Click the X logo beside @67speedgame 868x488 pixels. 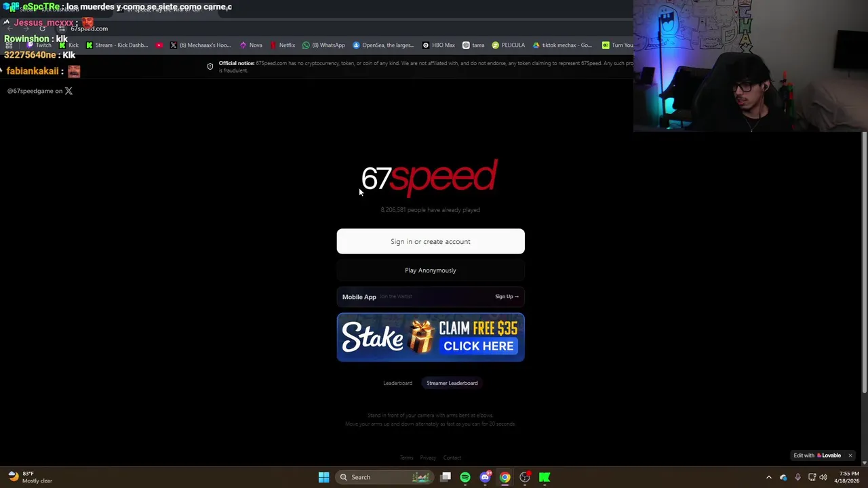point(68,91)
